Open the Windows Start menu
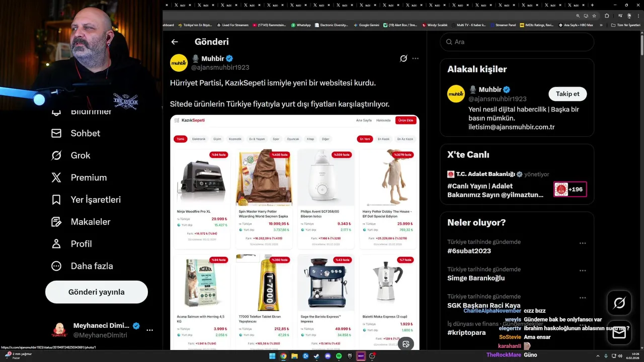This screenshot has height=362, width=644. (272, 356)
